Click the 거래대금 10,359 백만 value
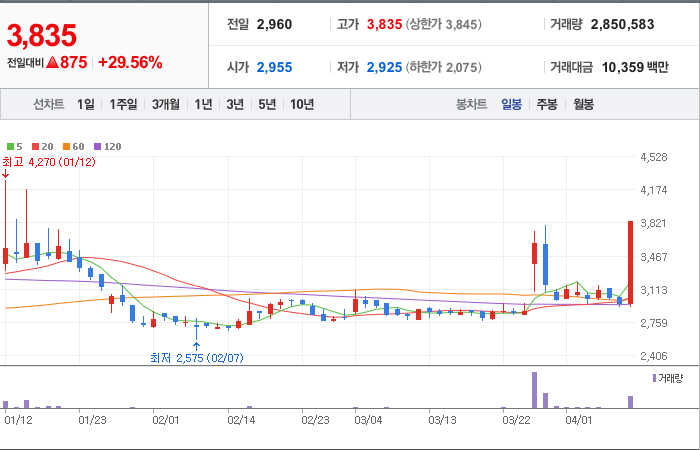Viewport: 700px width, 450px height. coord(635,67)
